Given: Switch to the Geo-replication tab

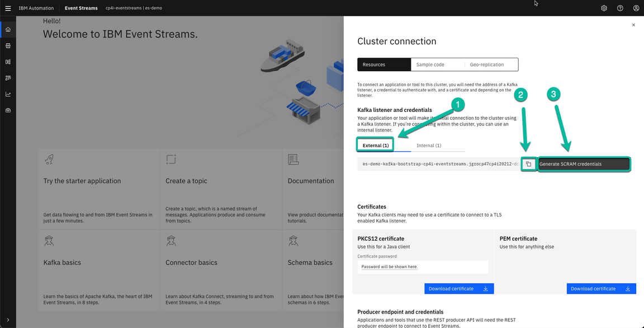Looking at the screenshot, I should (489, 64).
